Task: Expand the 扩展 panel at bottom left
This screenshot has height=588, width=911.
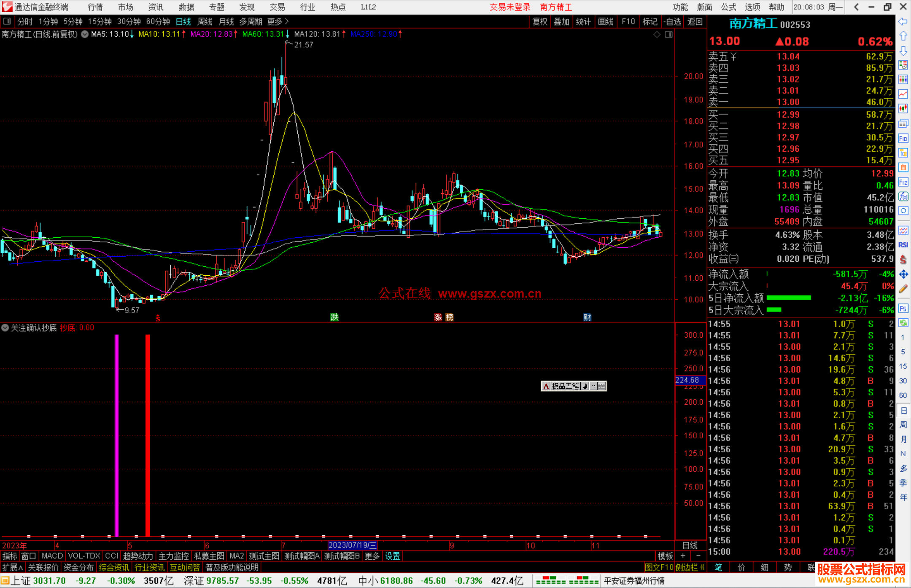Action: tap(12, 567)
